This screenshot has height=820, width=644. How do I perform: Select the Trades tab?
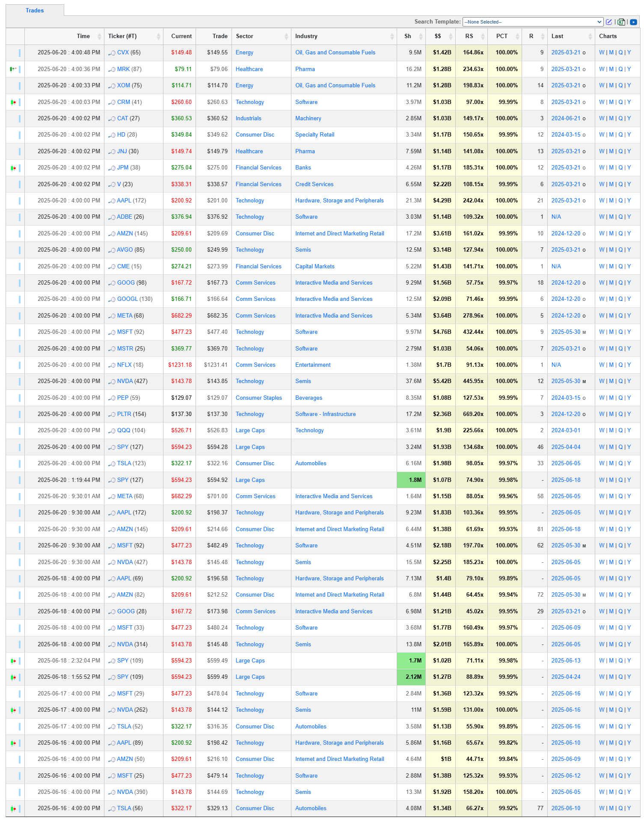[x=35, y=10]
